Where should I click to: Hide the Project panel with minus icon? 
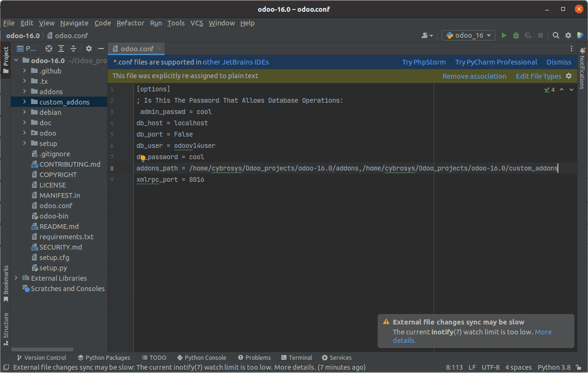coord(101,49)
